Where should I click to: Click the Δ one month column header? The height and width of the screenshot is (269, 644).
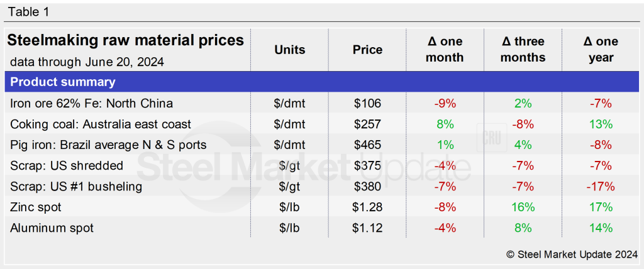click(445, 50)
